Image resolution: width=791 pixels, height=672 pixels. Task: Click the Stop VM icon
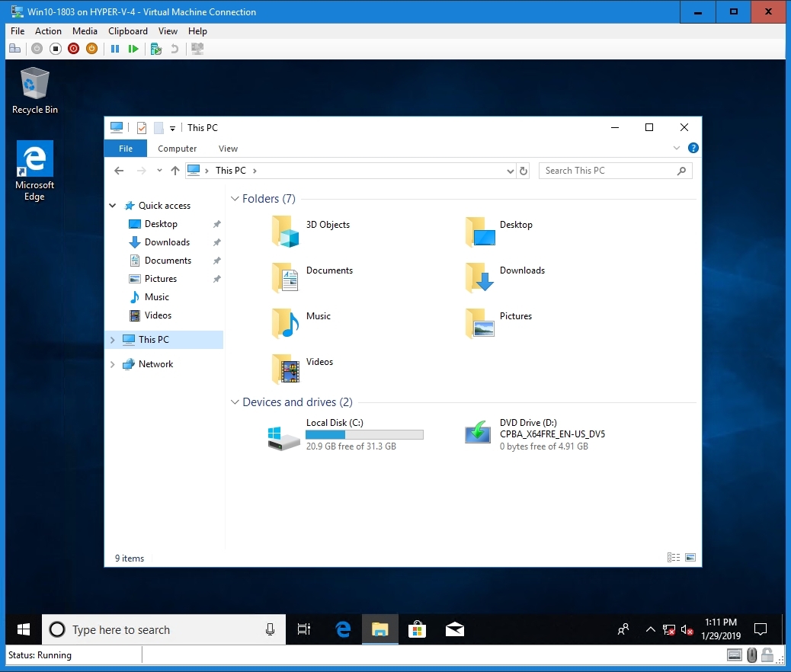tap(55, 48)
